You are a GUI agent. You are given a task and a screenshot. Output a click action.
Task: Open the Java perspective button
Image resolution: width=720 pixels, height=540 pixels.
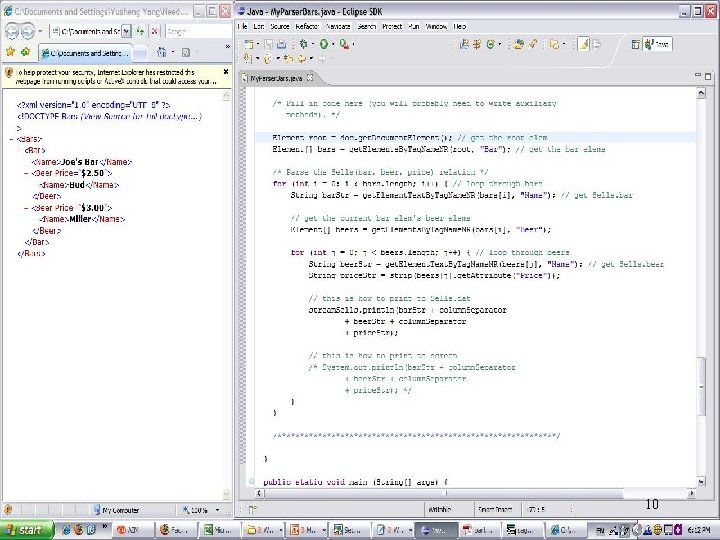coord(656,44)
